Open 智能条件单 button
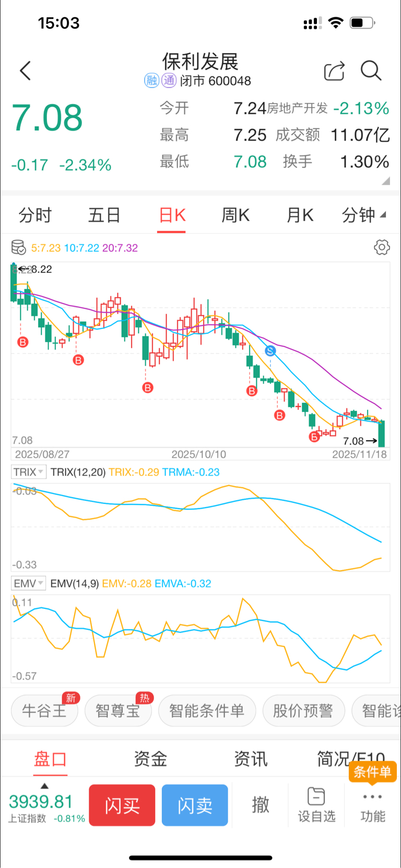 [207, 710]
